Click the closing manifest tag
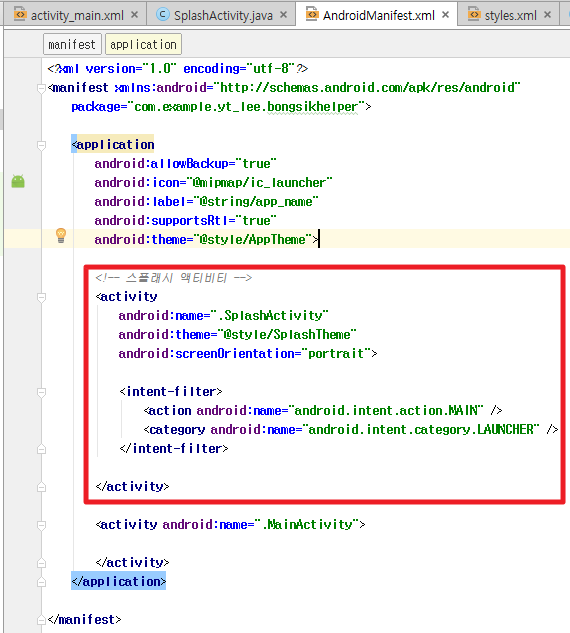Screen dimensions: 570x633 (84, 619)
